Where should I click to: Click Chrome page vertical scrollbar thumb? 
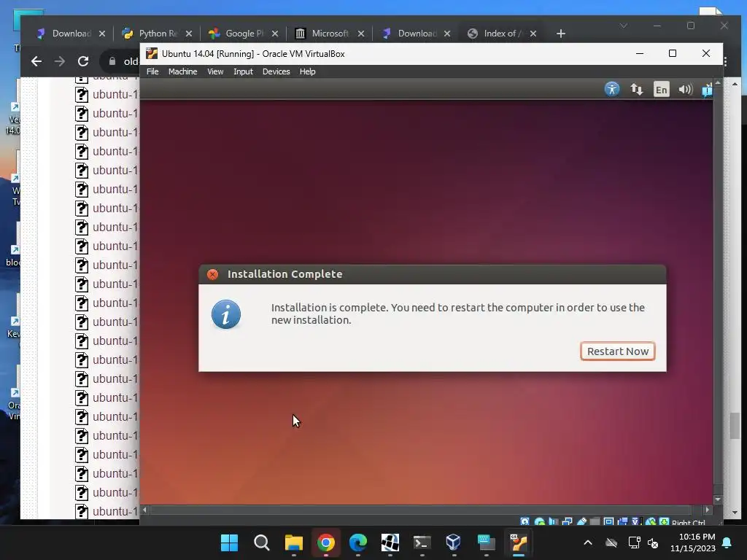[x=735, y=426]
